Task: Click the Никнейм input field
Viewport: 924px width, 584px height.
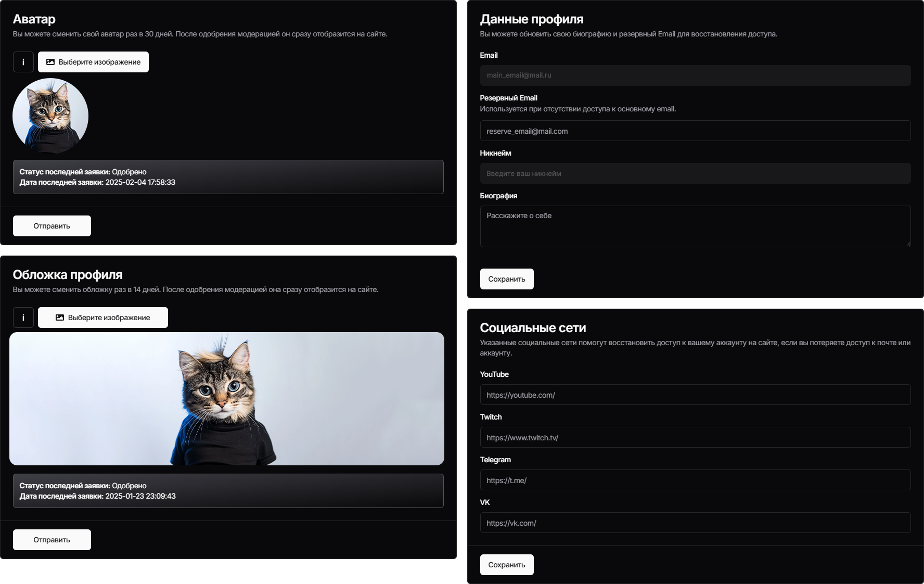Action: click(x=695, y=174)
